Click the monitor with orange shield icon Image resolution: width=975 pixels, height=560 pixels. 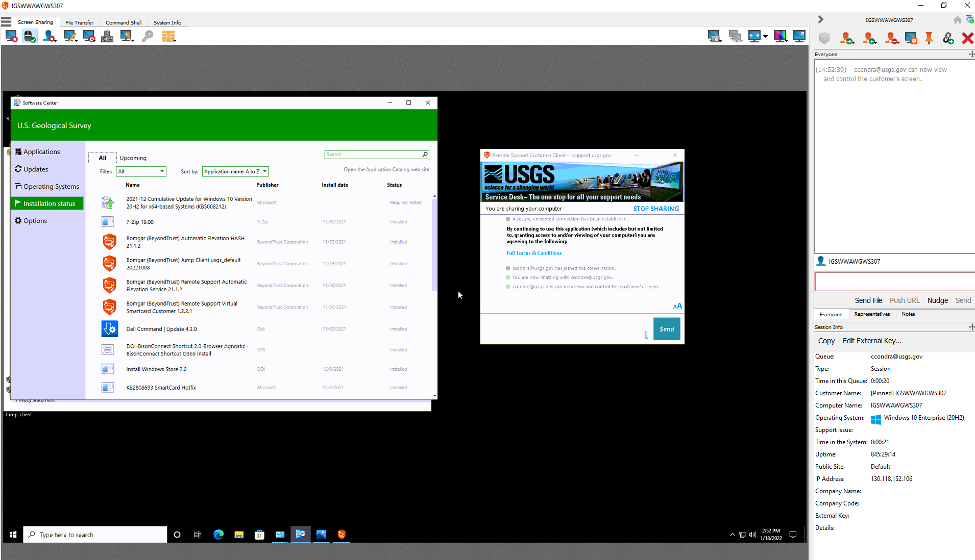[x=911, y=38]
